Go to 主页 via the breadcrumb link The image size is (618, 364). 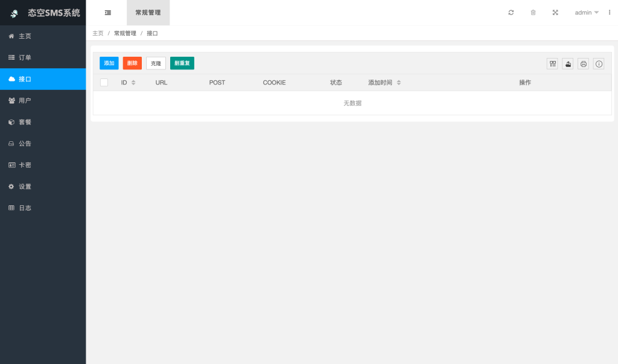(98, 33)
